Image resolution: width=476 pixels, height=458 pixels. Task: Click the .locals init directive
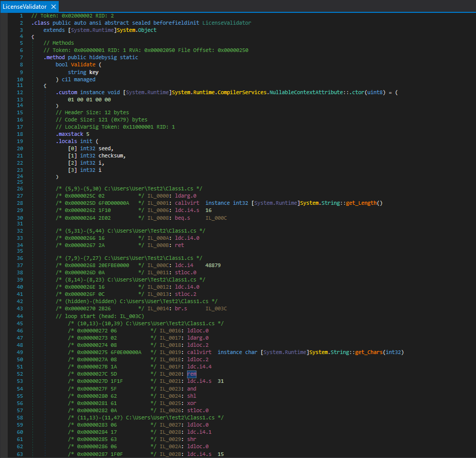tap(74, 142)
